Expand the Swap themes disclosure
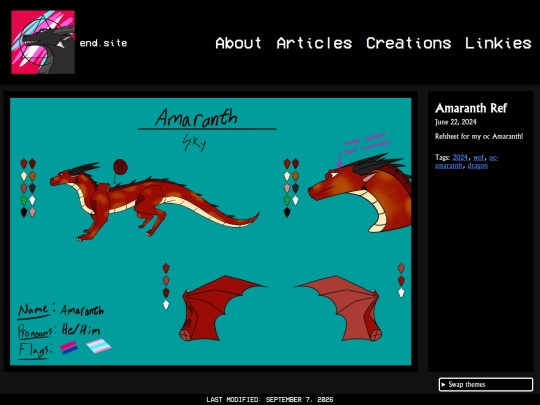540x405 pixels. click(x=486, y=384)
